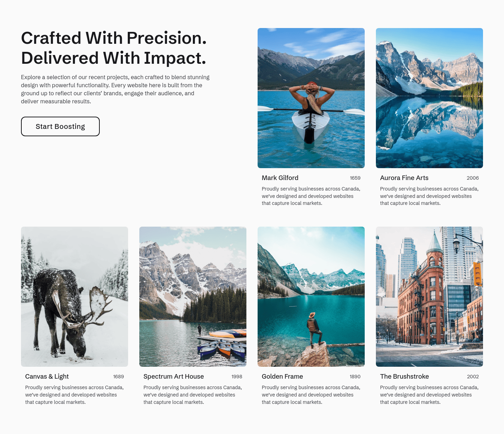Viewport: 504px width, 434px height.
Task: Click the Start Boosting button
Action: (x=60, y=126)
